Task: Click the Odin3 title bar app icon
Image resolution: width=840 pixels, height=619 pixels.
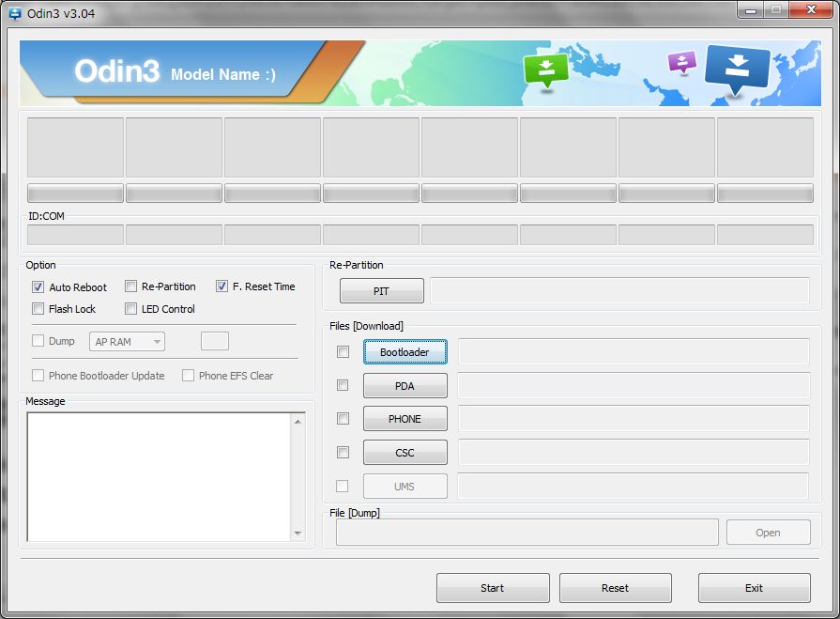Action: [x=15, y=13]
